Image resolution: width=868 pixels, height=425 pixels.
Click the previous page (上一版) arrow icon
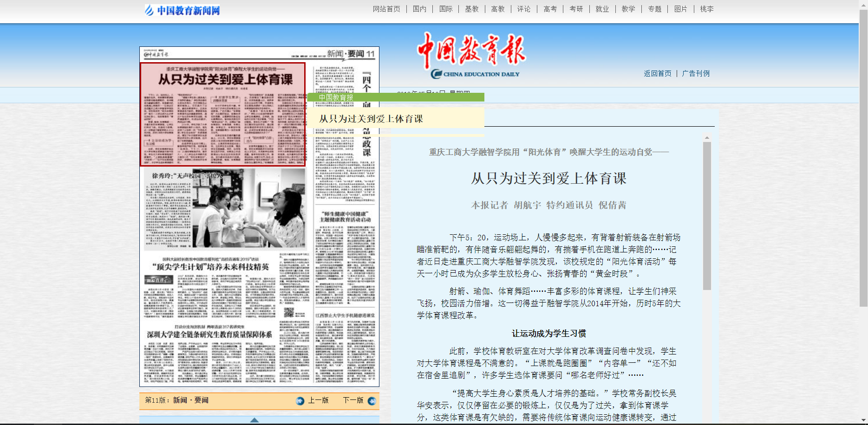[300, 401]
